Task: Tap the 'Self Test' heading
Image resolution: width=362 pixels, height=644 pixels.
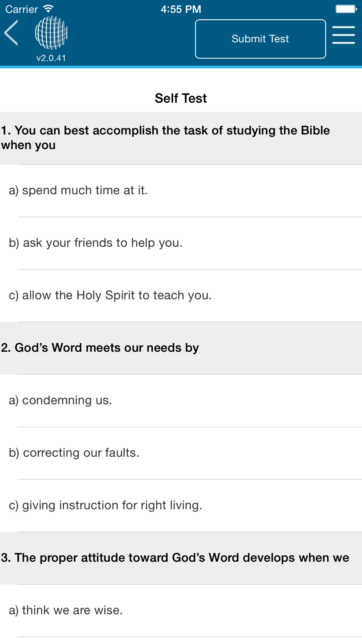Action: tap(181, 98)
